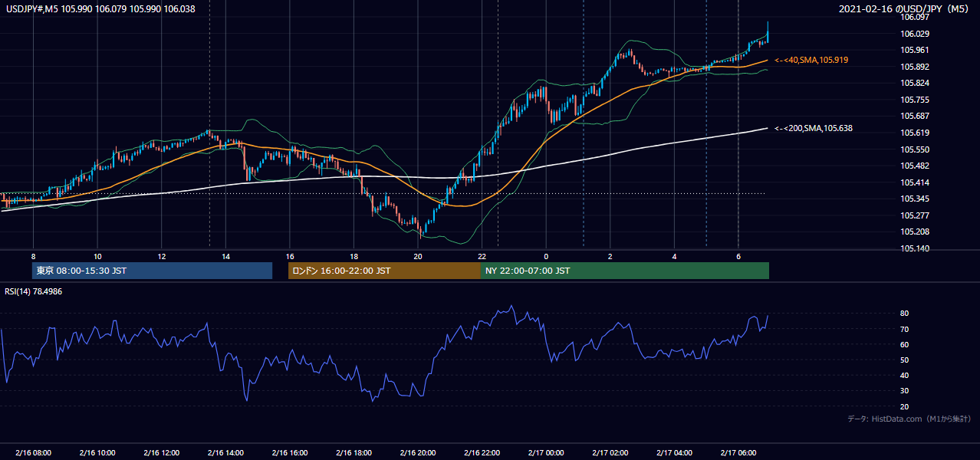Click the 2/17 02:00 time axis label

click(610, 453)
